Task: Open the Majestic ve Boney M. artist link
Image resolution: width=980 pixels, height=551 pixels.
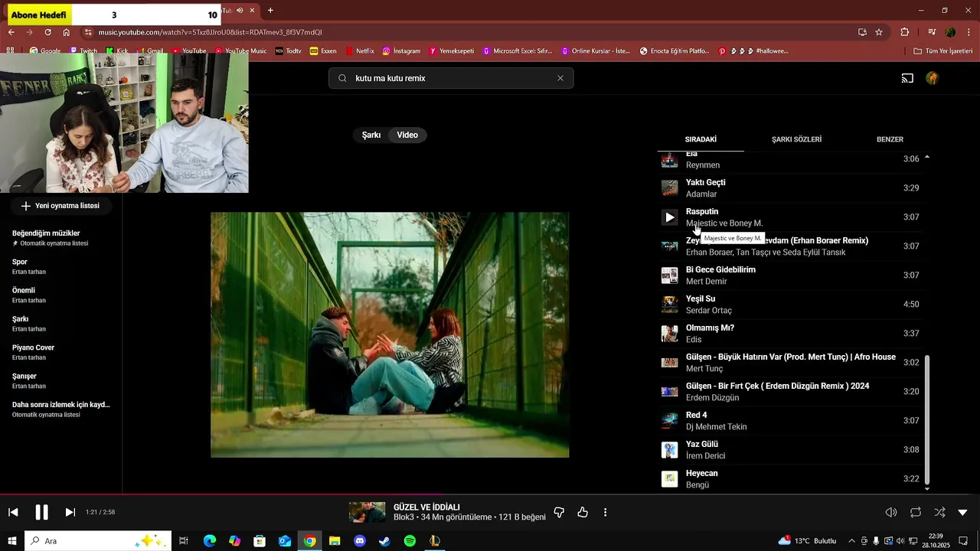Action: click(724, 223)
